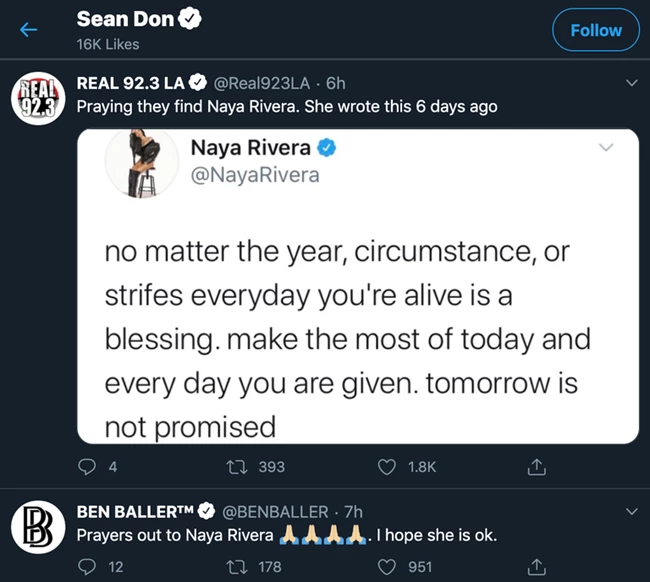The image size is (650, 582).
Task: Open more options on REAL 92.3 LA tweet
Action: (x=630, y=82)
